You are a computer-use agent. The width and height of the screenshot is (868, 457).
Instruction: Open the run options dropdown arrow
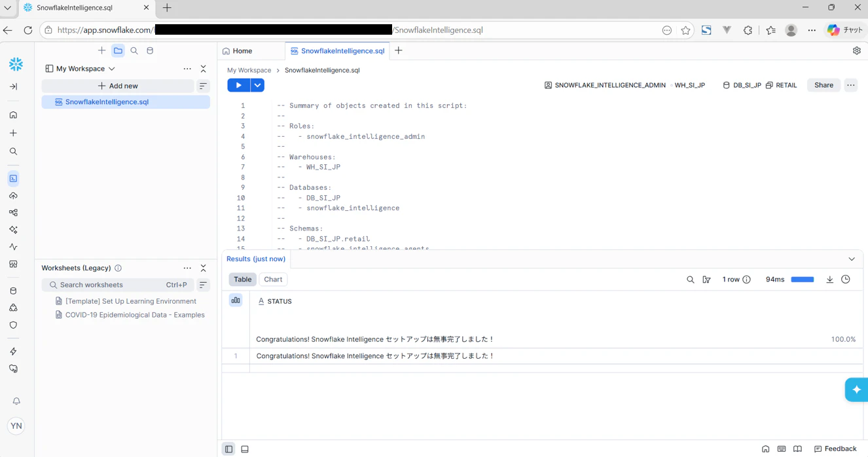[x=257, y=85]
